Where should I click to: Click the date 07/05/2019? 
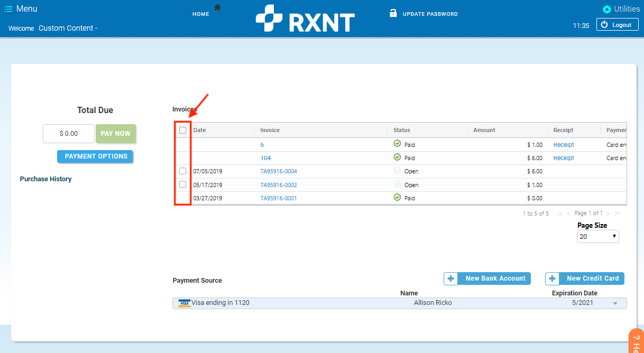pos(208,171)
